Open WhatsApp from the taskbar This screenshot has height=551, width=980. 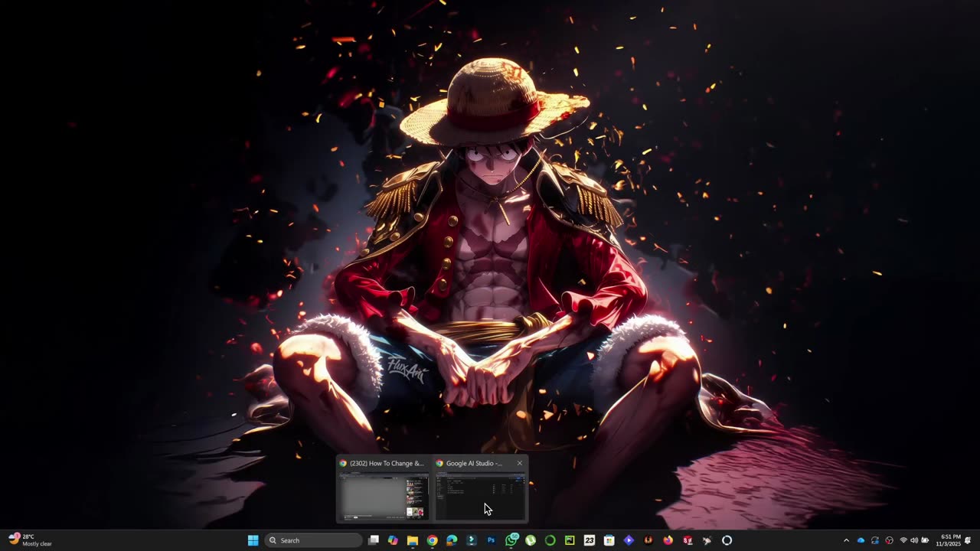click(x=511, y=540)
